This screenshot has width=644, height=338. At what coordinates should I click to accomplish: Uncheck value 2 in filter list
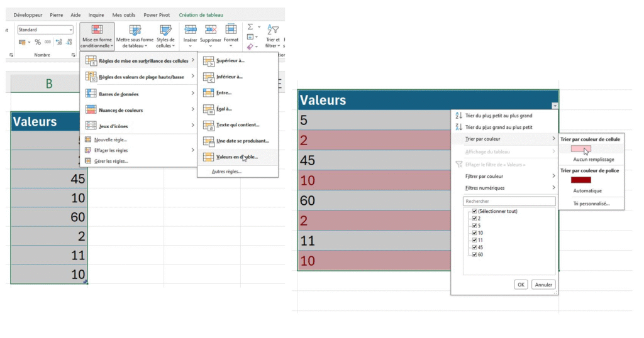point(474,219)
